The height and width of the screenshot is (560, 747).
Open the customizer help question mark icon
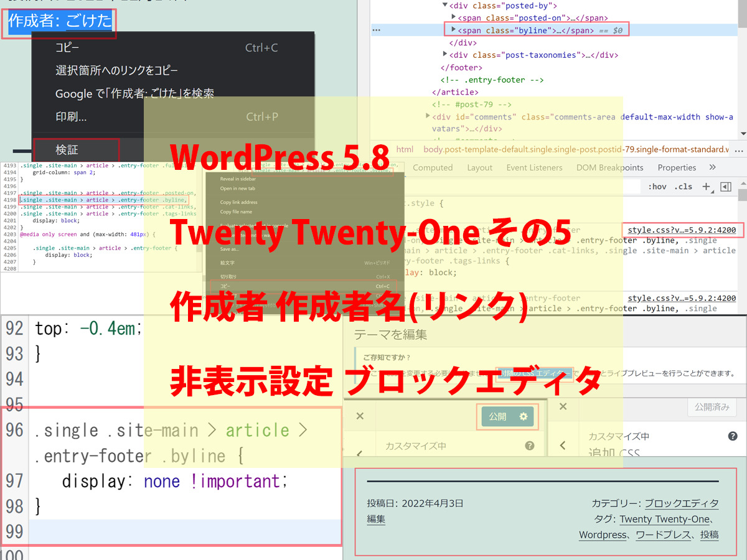(x=733, y=436)
